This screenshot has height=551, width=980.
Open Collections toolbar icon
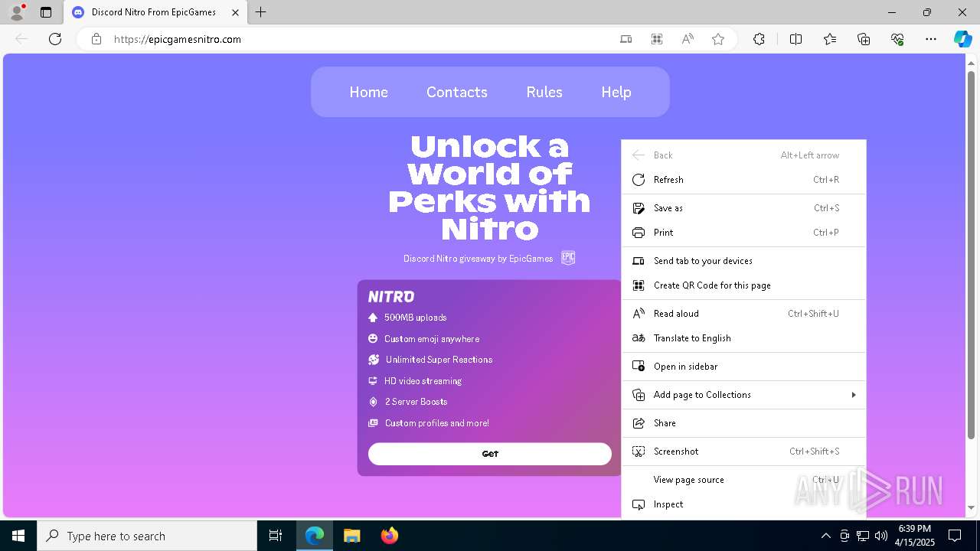point(864,39)
